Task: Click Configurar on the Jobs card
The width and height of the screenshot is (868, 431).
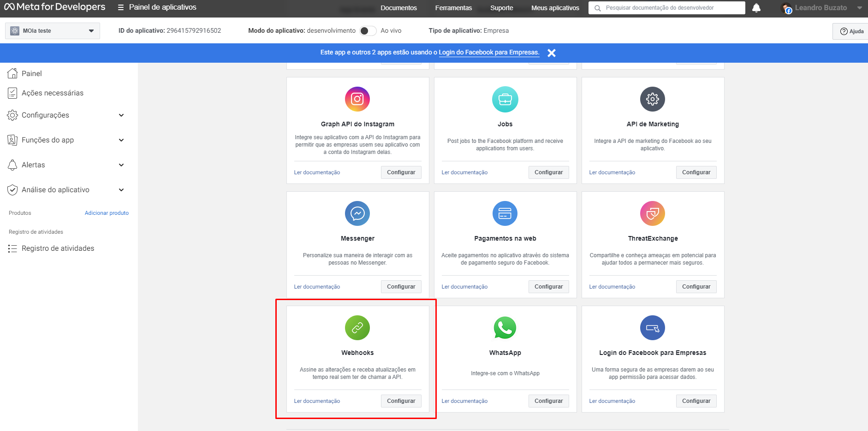Action: 549,172
